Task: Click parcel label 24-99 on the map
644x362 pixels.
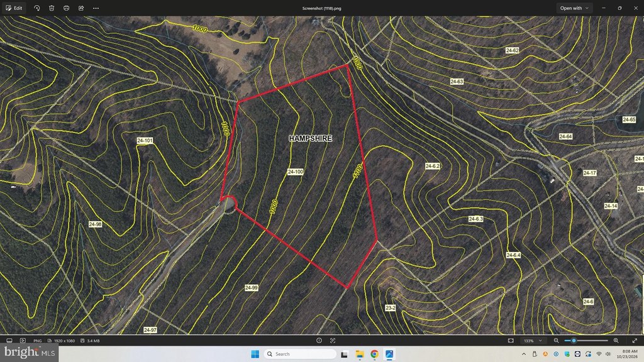Action: [x=252, y=288]
